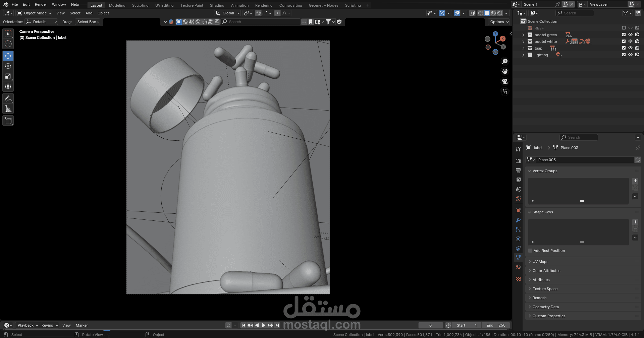Click the current frame field showing 0
This screenshot has width=644, height=338.
(431, 325)
